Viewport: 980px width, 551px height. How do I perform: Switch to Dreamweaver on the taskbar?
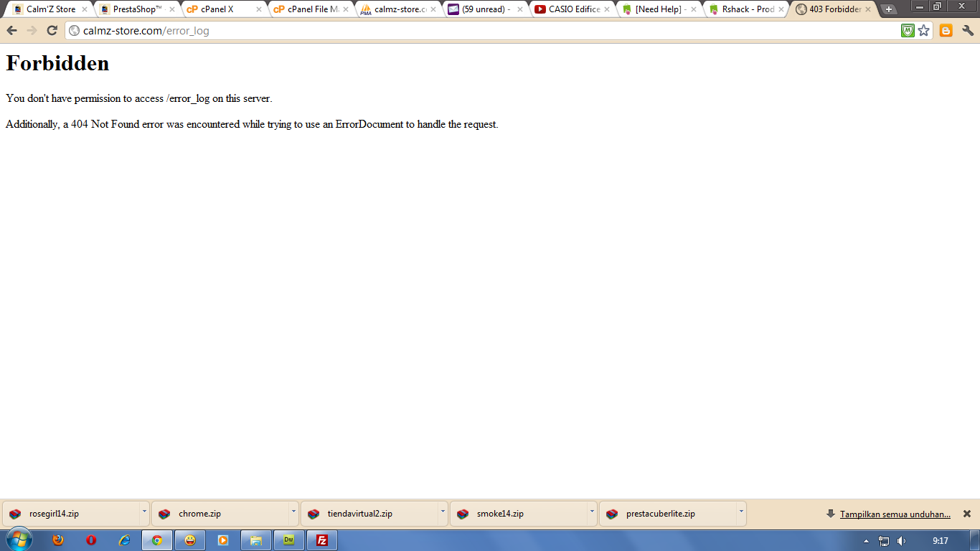pyautogui.click(x=289, y=540)
